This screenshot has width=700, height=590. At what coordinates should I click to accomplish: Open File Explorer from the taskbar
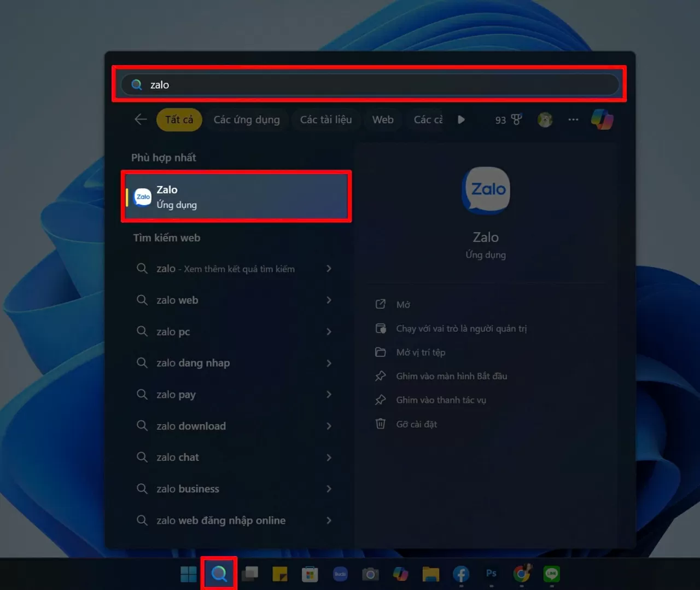tap(430, 574)
